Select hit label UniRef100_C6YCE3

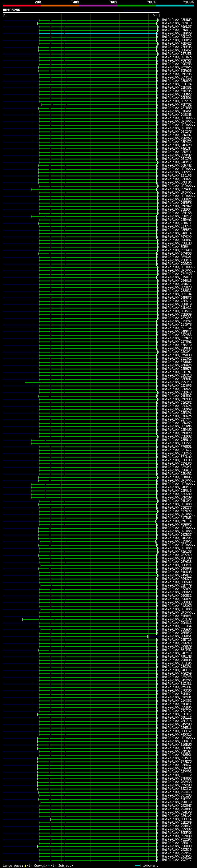coord(176,78)
